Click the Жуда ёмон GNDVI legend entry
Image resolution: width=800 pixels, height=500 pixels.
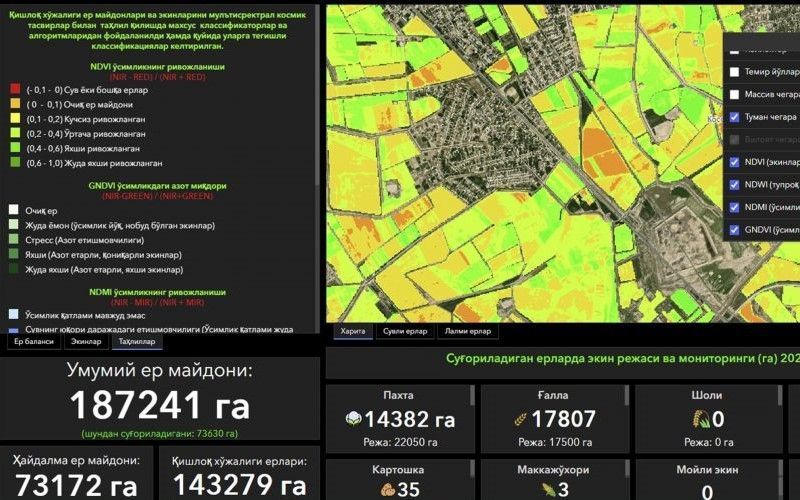tap(120, 225)
